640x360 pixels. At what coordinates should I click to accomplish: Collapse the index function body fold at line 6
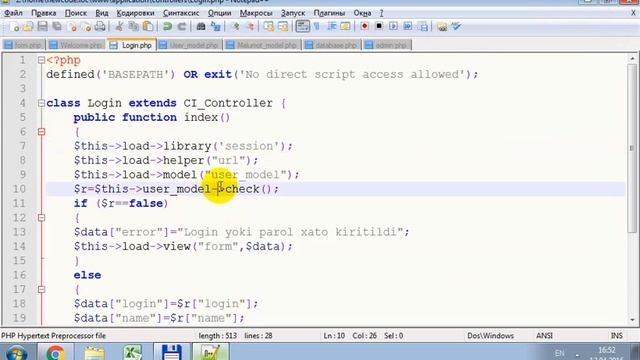tap(41, 132)
